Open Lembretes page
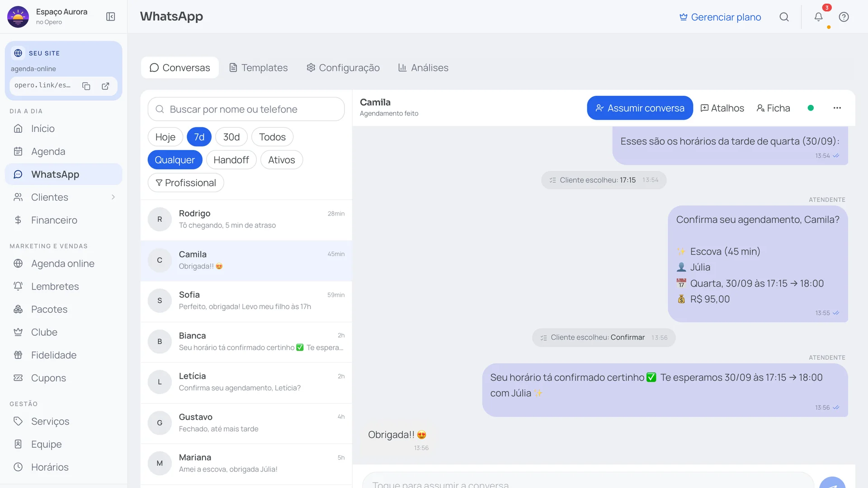The width and height of the screenshot is (868, 488). click(x=64, y=286)
